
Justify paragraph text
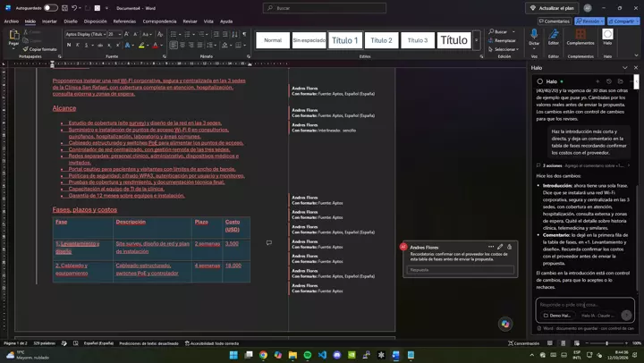[x=200, y=46]
